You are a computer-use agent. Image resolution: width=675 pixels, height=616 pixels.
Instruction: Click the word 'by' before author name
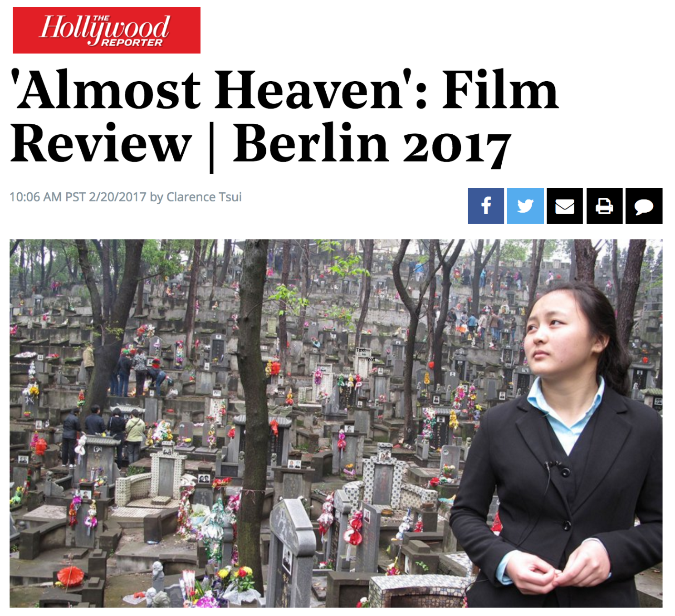coord(157,198)
